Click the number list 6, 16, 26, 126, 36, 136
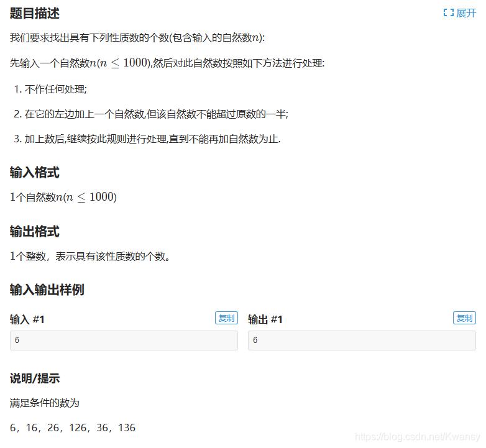 73,428
